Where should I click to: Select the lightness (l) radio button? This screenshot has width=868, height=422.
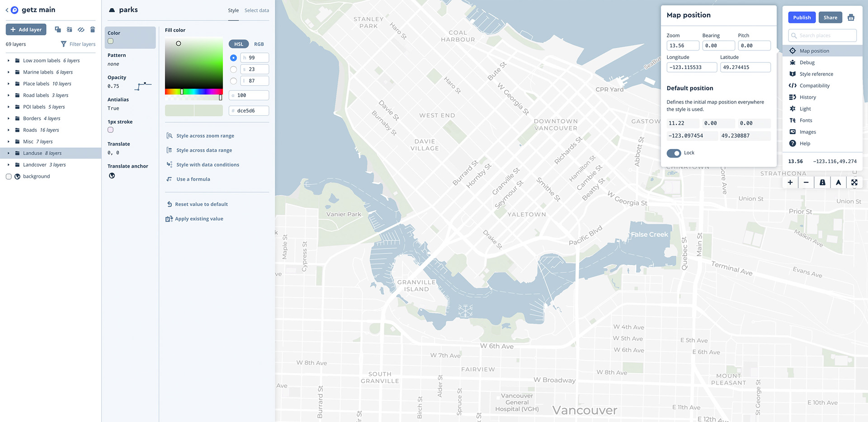coord(233,81)
